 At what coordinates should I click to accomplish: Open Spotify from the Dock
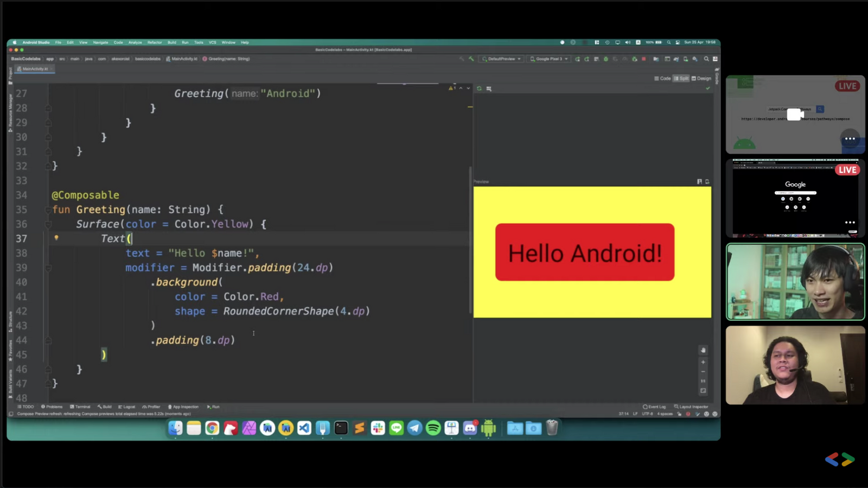[x=433, y=428]
